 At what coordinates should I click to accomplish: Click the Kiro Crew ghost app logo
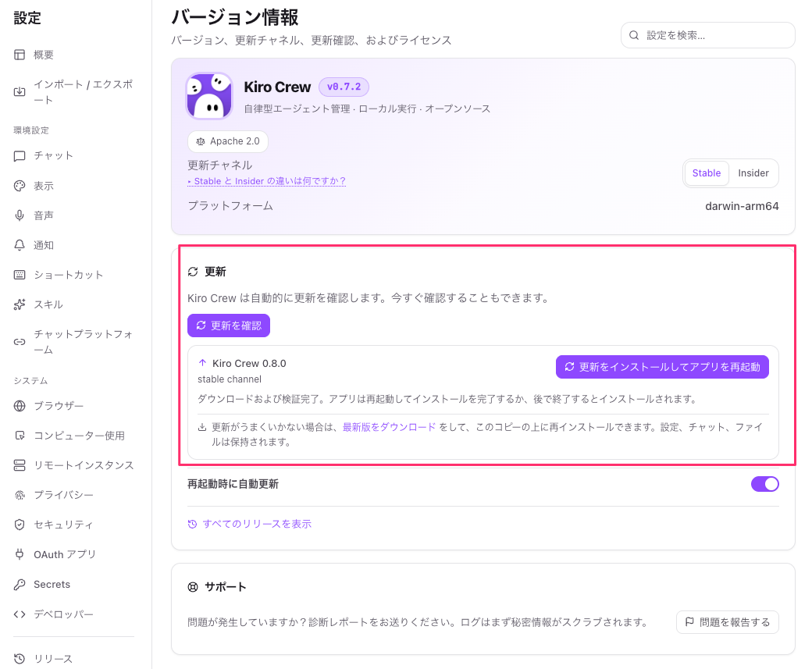point(209,96)
